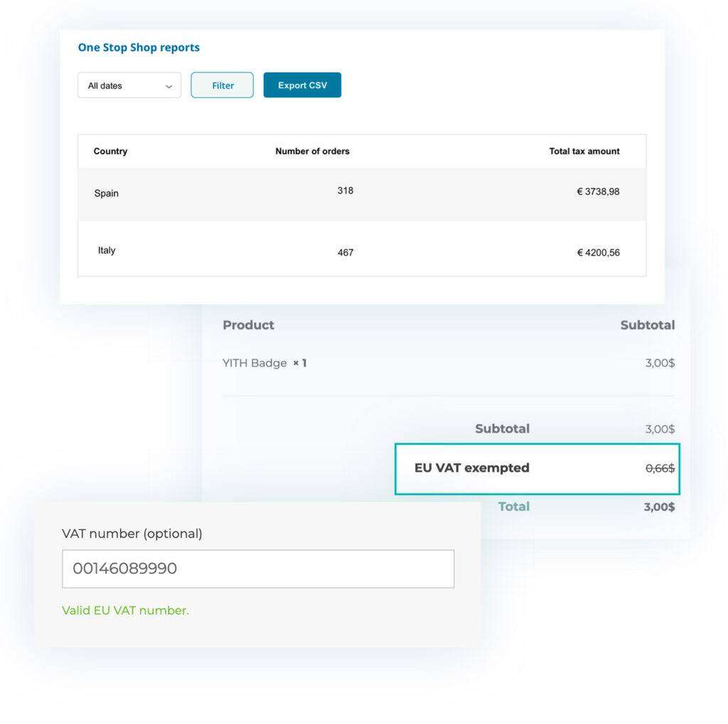Sort by Number of orders column

[x=312, y=151]
